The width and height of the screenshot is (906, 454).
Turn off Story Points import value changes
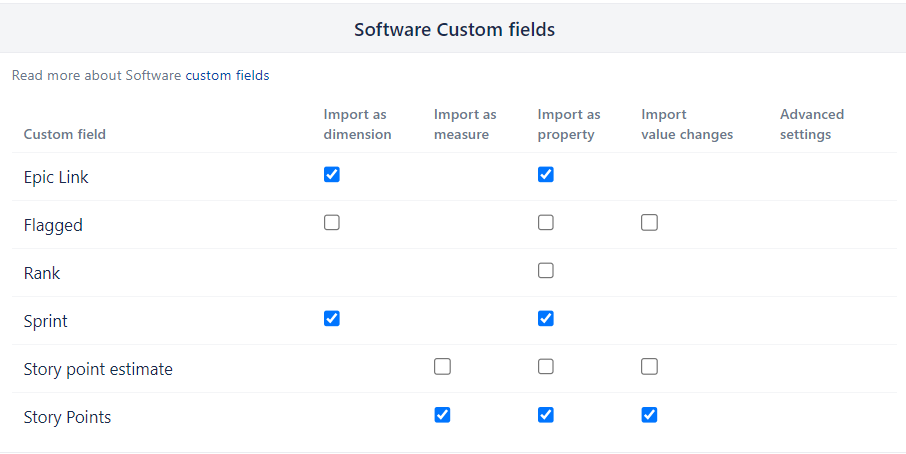click(x=650, y=415)
